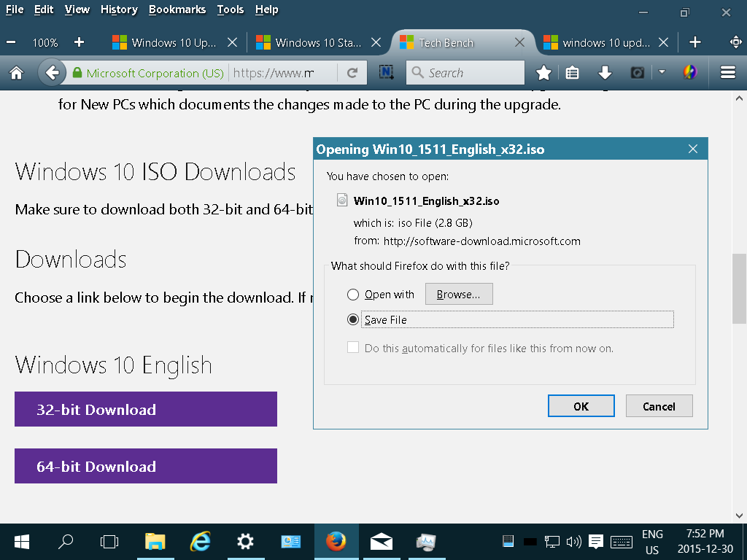
Task: Cancel the file opening dialog
Action: 659,406
